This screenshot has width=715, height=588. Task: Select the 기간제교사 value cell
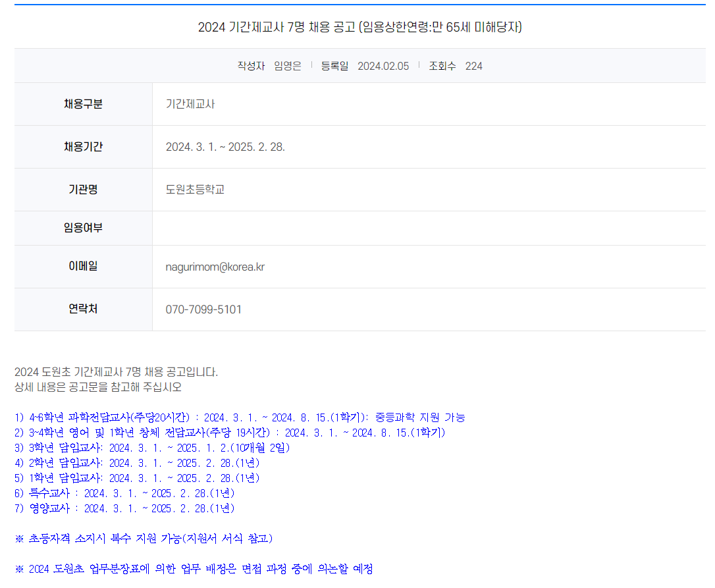(429, 104)
